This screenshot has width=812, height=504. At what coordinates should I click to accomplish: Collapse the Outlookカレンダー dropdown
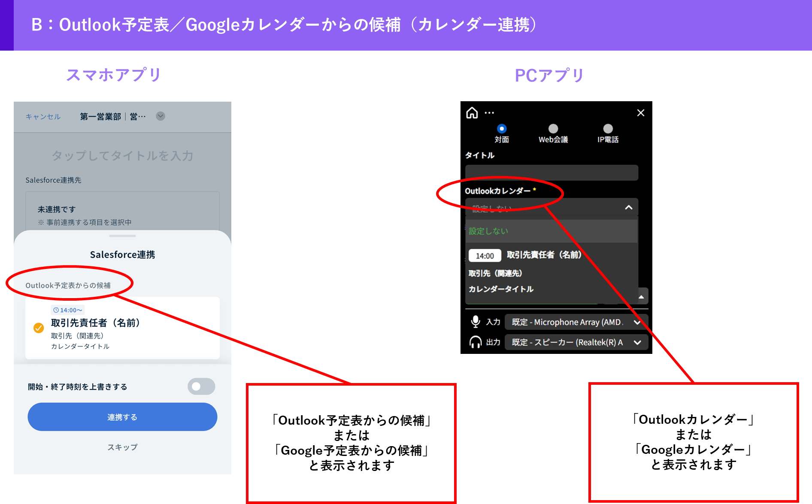click(x=629, y=208)
